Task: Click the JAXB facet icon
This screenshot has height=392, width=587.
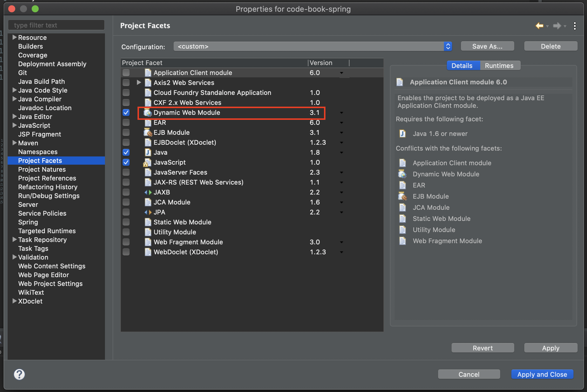Action: pyautogui.click(x=148, y=192)
